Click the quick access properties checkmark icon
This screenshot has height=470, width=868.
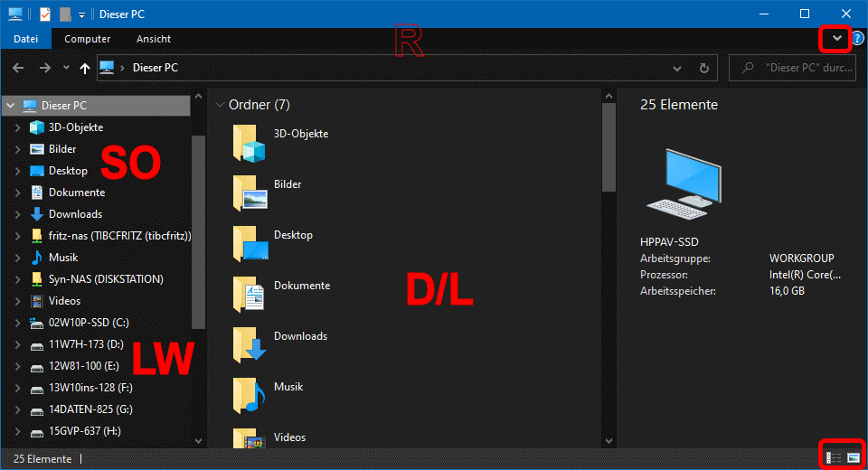pos(44,14)
